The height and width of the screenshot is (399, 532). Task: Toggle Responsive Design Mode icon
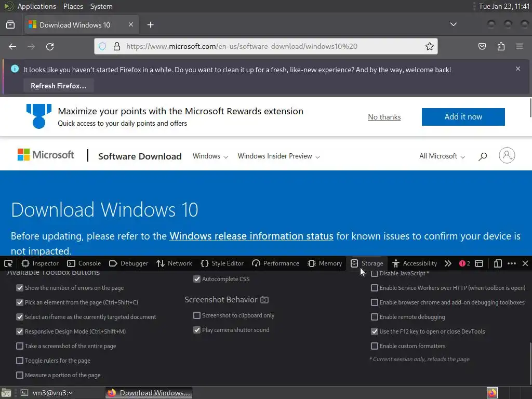pyautogui.click(x=498, y=263)
